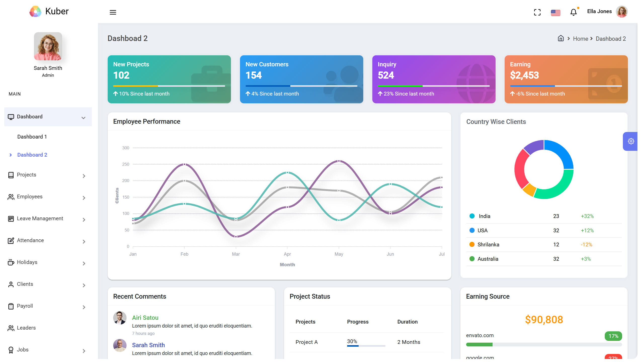Click the fullscreen icon in the top bar
Screen dimensions: 644x362
pos(537,12)
